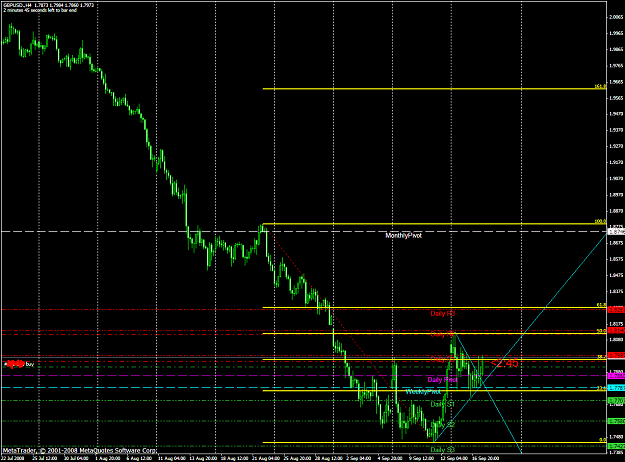The image size is (625, 462).
Task: Click the 100.0 Fibonacci level label
Action: pos(600,221)
